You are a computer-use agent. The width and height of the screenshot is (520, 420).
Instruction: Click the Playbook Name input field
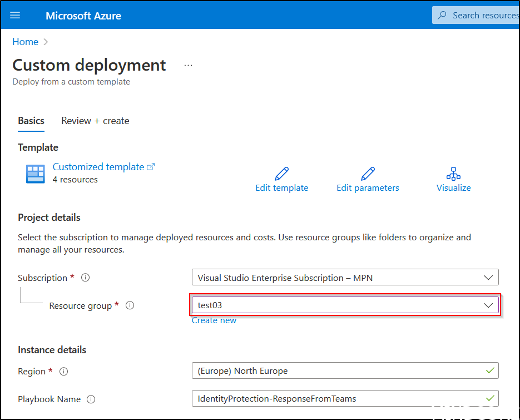pos(345,398)
